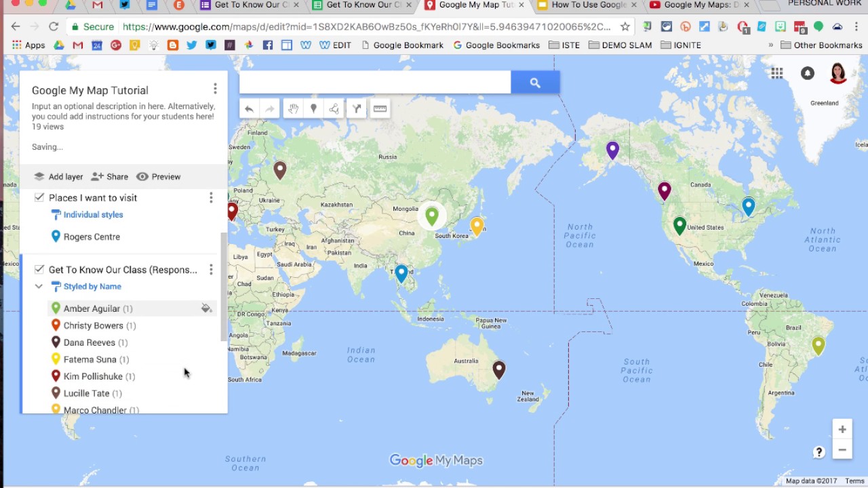Switch to the Gmail browser tab
The image size is (868, 488).
pos(98,5)
